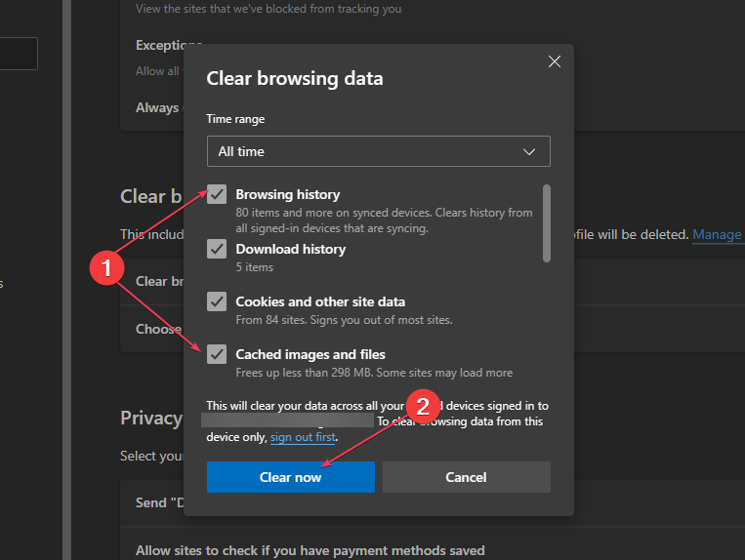Uncheck the Browsing history checkbox
The height and width of the screenshot is (560, 745).
217,195
